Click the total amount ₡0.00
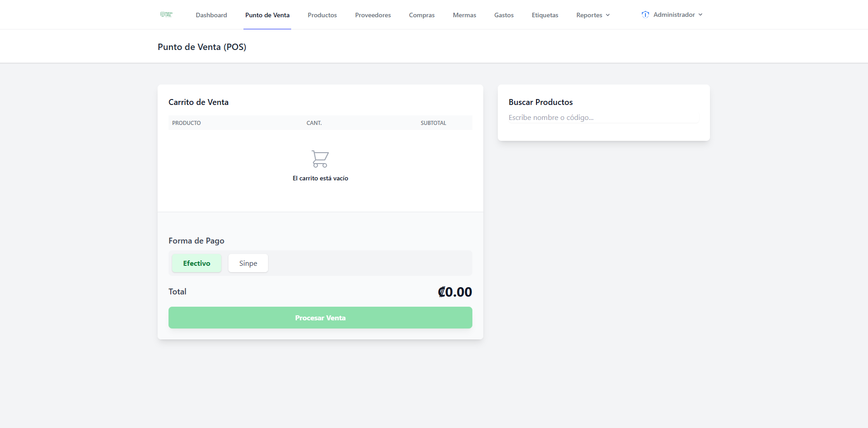 (455, 292)
